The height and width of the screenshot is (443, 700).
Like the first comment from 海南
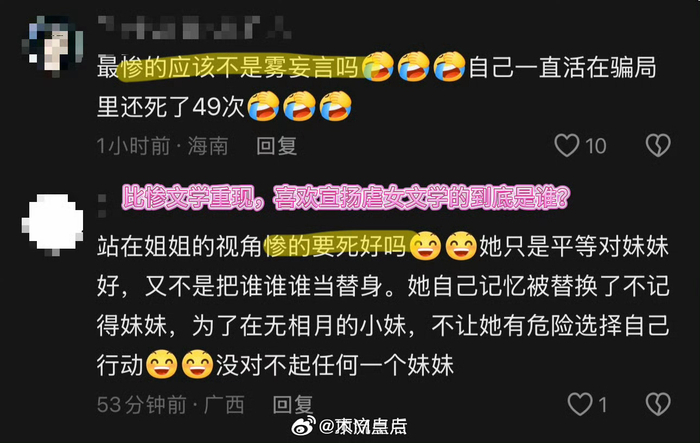[x=567, y=146]
